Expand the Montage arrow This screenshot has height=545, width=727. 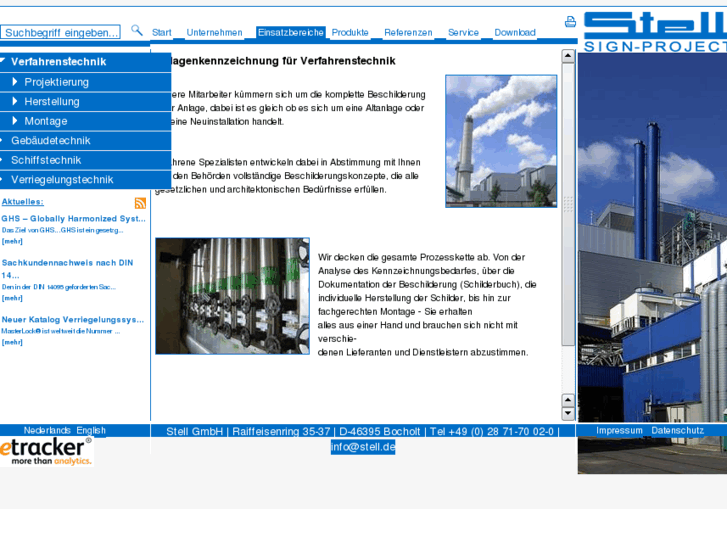[x=15, y=121]
